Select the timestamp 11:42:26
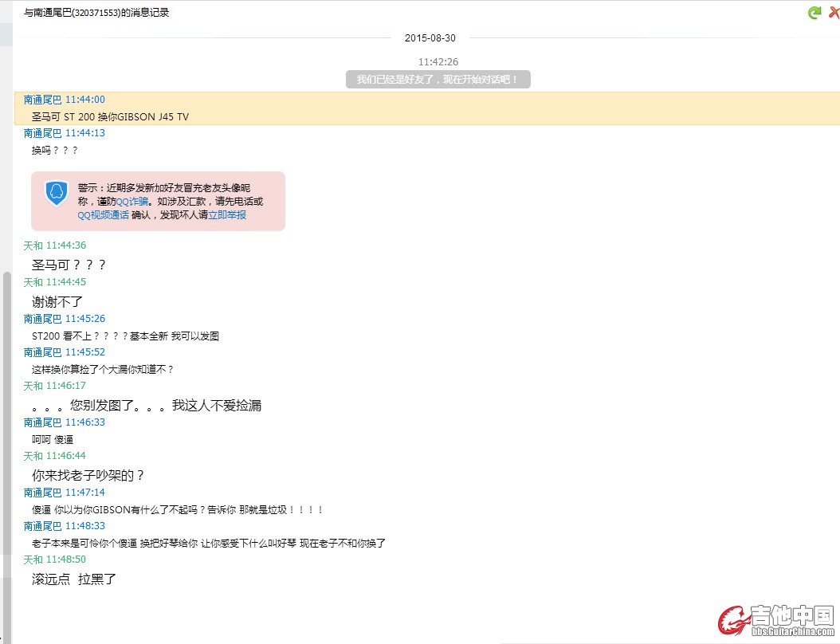This screenshot has width=840, height=644. click(x=438, y=61)
